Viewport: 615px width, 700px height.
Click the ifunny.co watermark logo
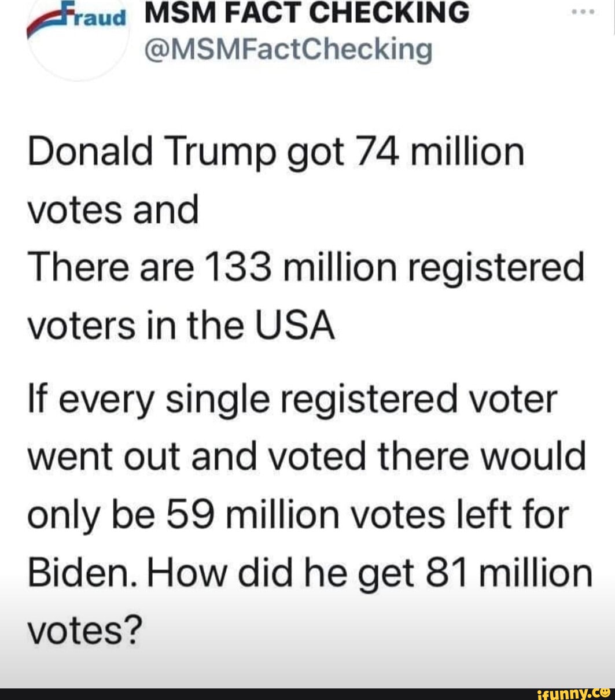point(574,693)
